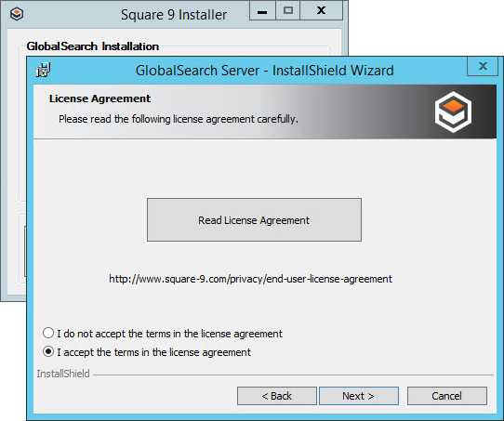Viewport: 504px width, 421px height.
Task: Close the Square 9 Installer window
Action: coord(321,10)
